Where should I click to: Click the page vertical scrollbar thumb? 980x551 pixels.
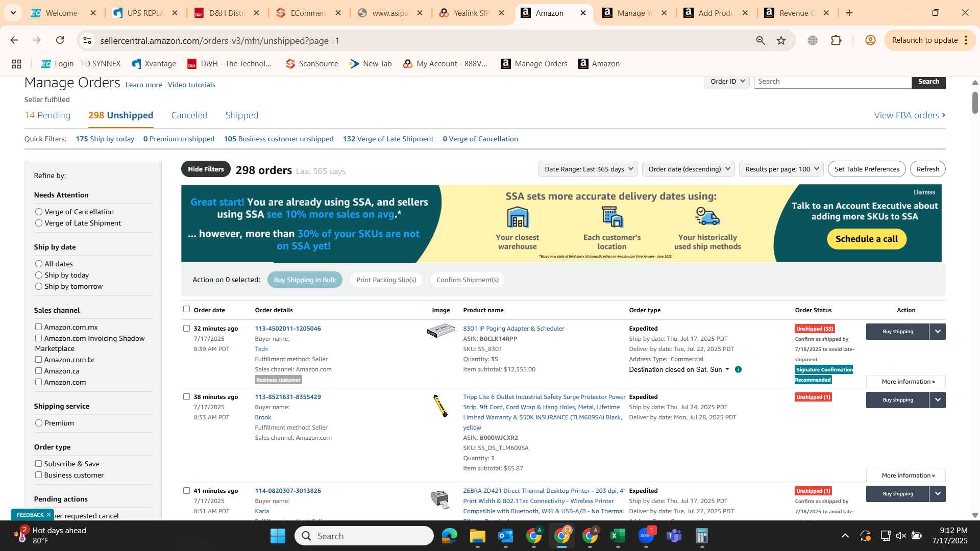[x=975, y=103]
